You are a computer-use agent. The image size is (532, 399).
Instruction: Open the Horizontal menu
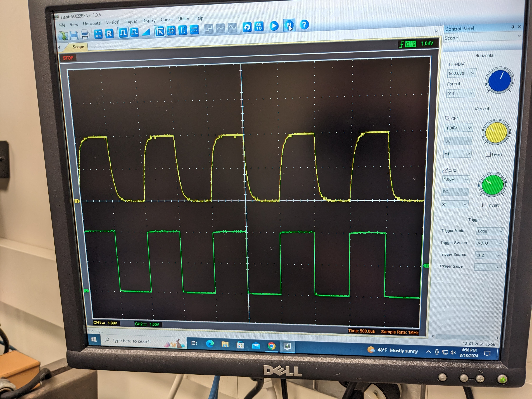[x=92, y=23]
